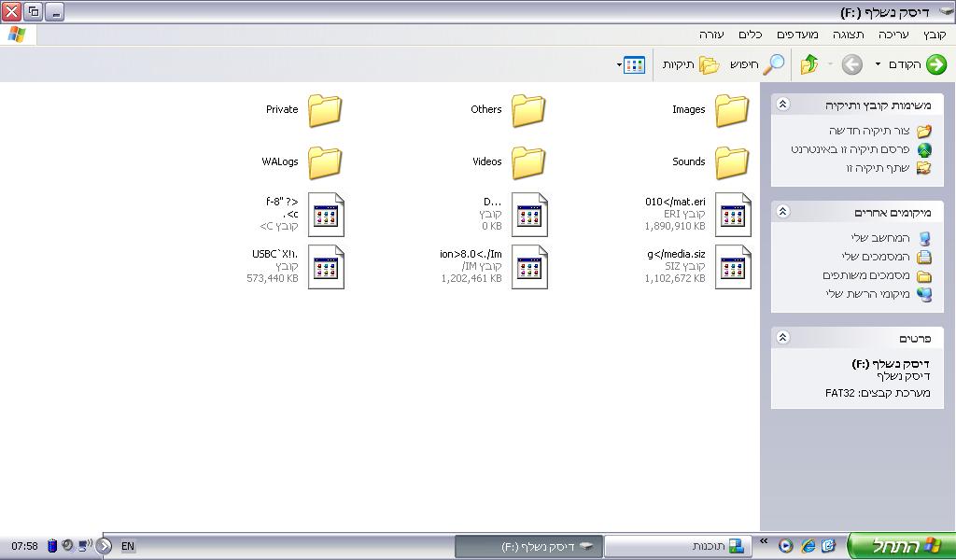Screen dimensions: 956x560
Task: Collapse the פרטים details panel
Action: click(x=783, y=338)
